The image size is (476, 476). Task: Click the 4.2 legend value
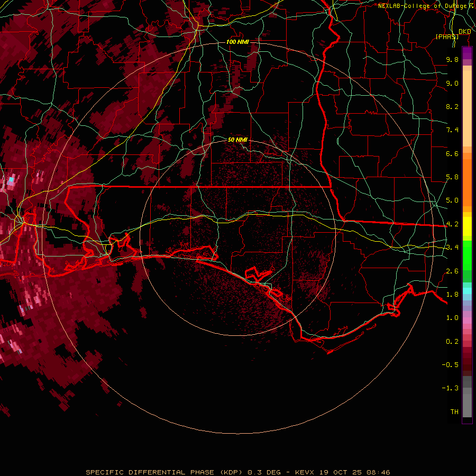pos(452,224)
